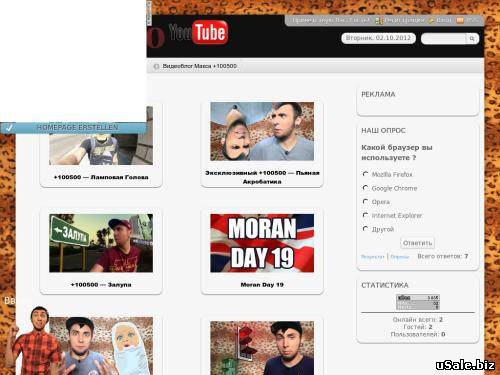Select the Mozilla Firefox poll option
500x375 pixels.
click(365, 174)
